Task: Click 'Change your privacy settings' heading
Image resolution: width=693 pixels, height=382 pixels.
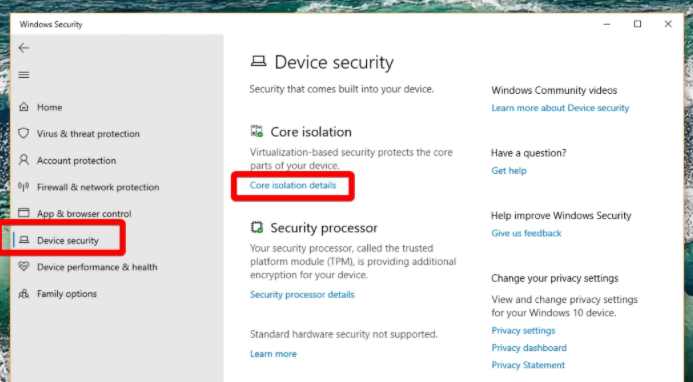Action: [x=555, y=278]
